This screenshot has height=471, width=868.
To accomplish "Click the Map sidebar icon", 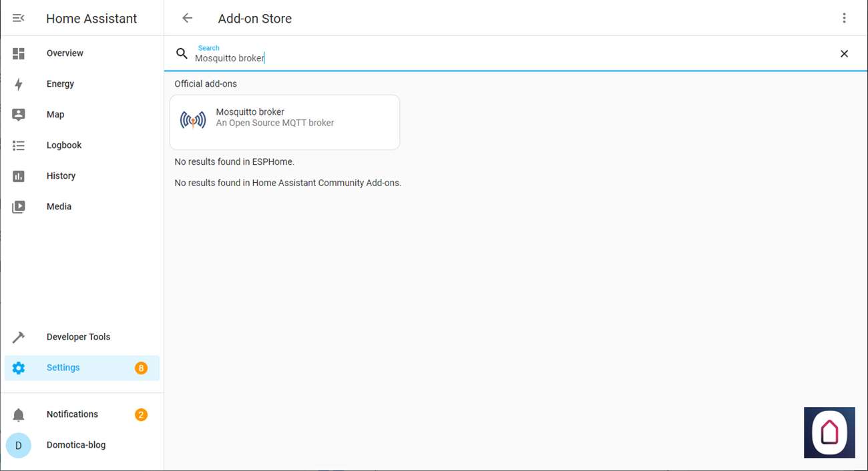I will (19, 115).
